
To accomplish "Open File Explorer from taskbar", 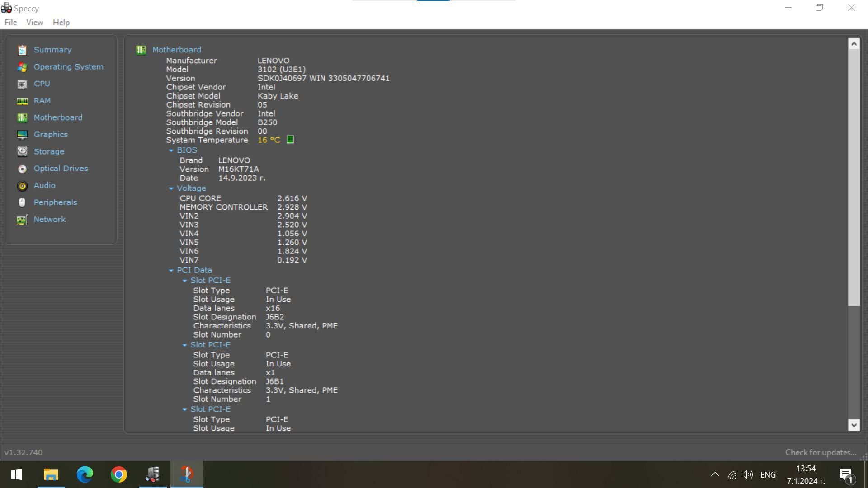I will (x=51, y=474).
